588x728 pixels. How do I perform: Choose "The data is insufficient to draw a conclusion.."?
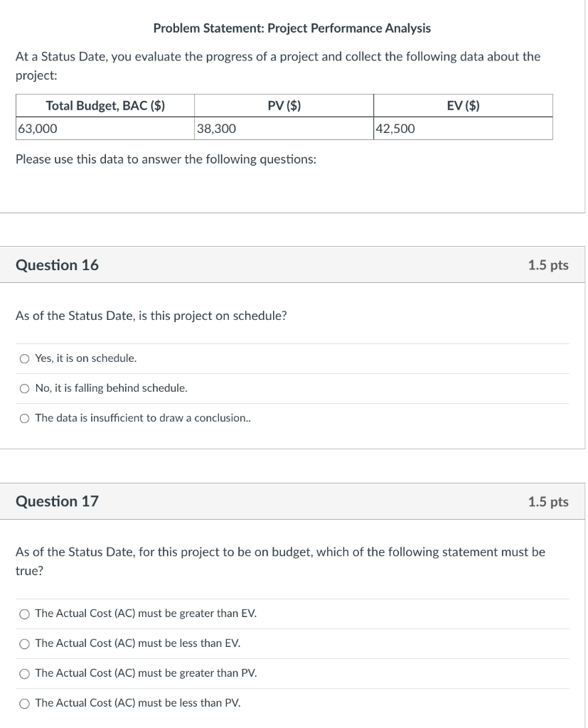(23, 418)
